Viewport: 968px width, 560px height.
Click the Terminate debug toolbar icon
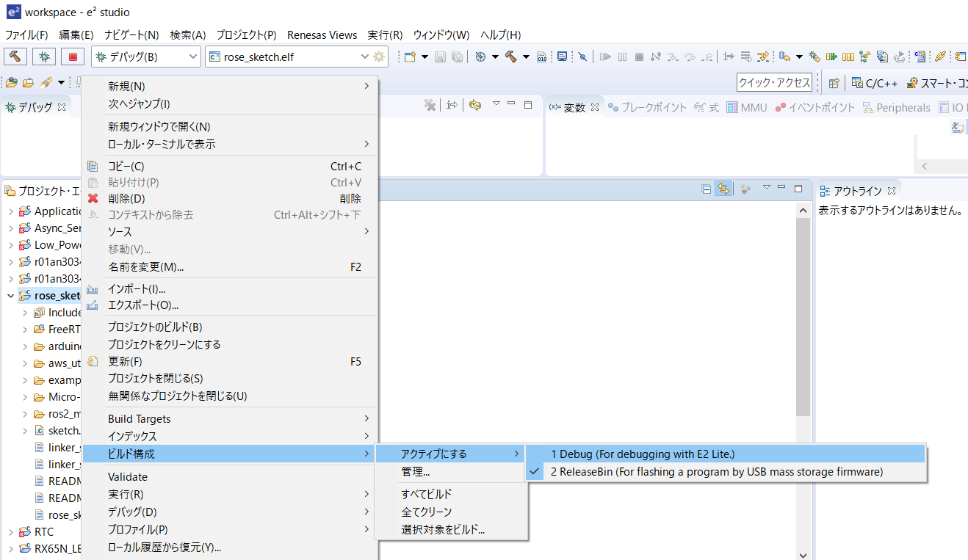coord(639,57)
